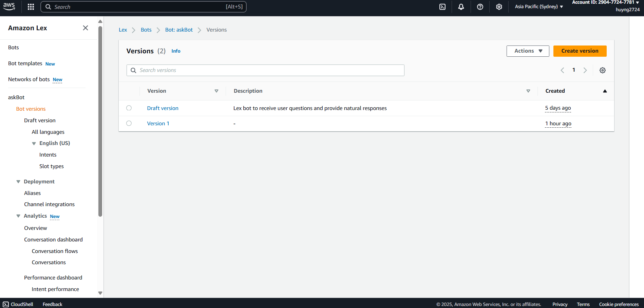Open Channel integrations
The image size is (644, 308).
tap(49, 204)
